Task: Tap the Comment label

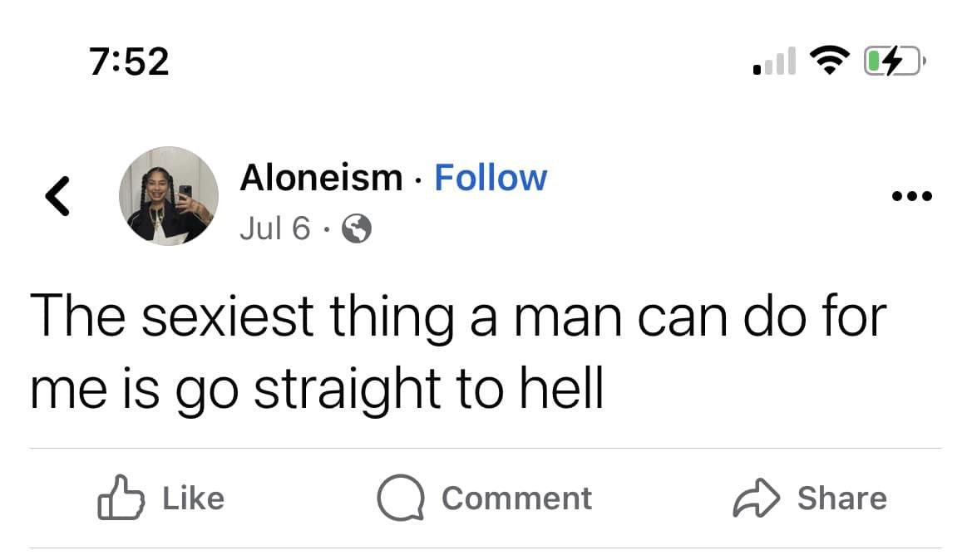Action: point(517,499)
